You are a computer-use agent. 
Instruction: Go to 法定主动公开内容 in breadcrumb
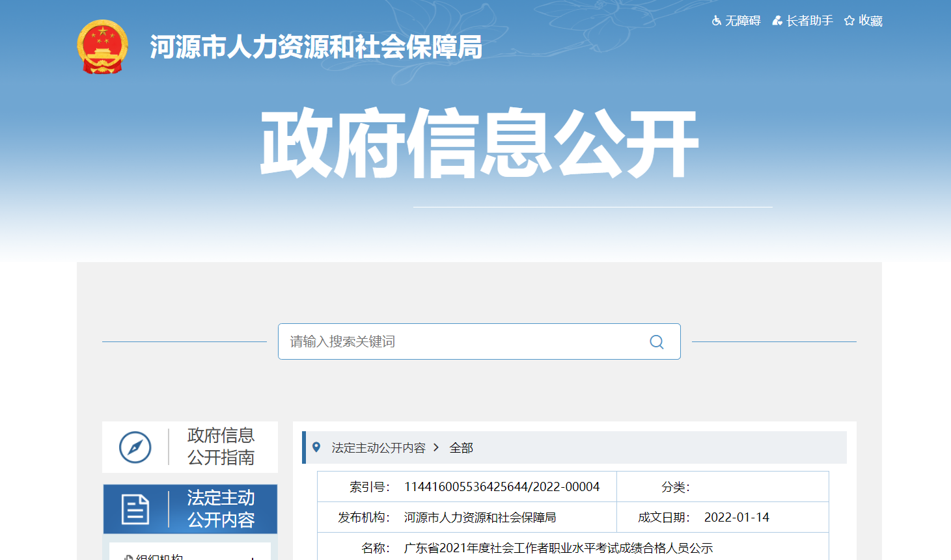click(378, 448)
